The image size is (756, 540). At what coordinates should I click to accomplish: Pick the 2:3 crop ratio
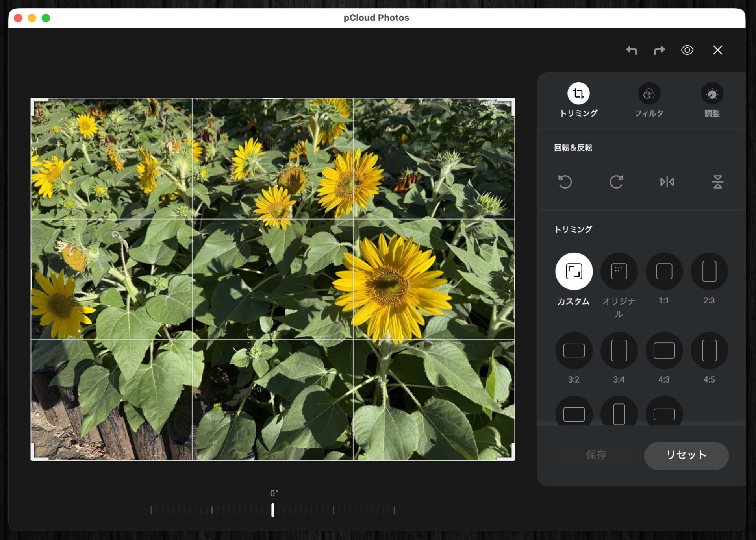pyautogui.click(x=709, y=272)
